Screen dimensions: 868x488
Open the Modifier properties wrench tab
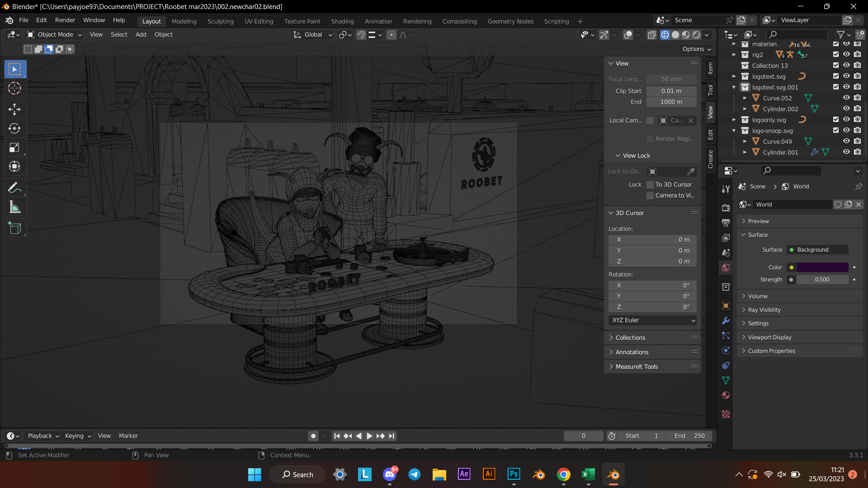click(726, 320)
